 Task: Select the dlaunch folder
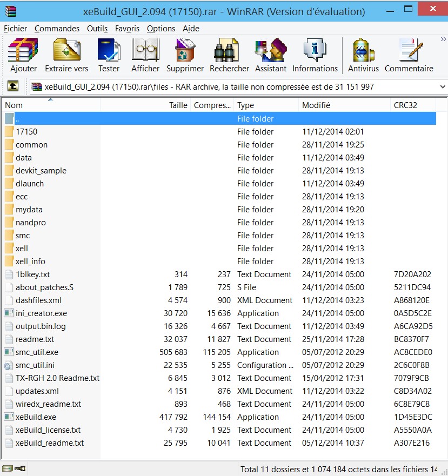coord(30,184)
